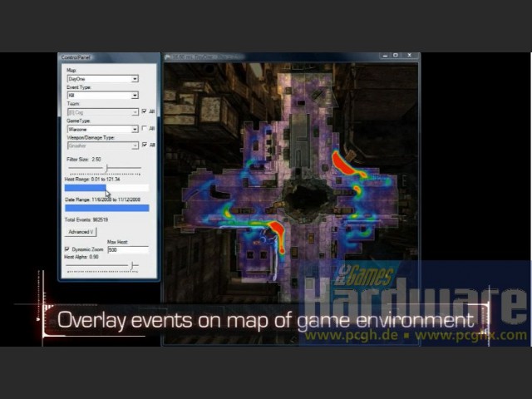Check the All checkbox next to GameType
Image resolution: width=532 pixels, height=399 pixels.
[x=144, y=128]
